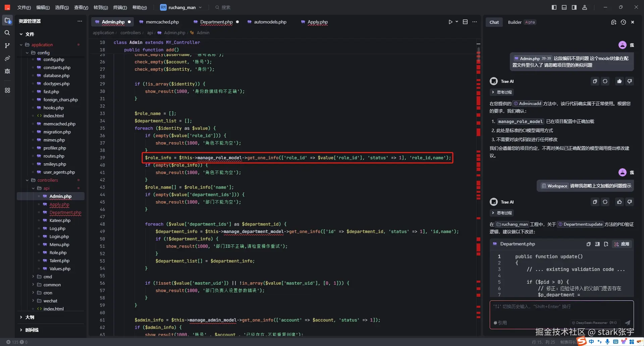Open chat history clock icon
Viewport: 644px width, 346px height.
pyautogui.click(x=623, y=22)
